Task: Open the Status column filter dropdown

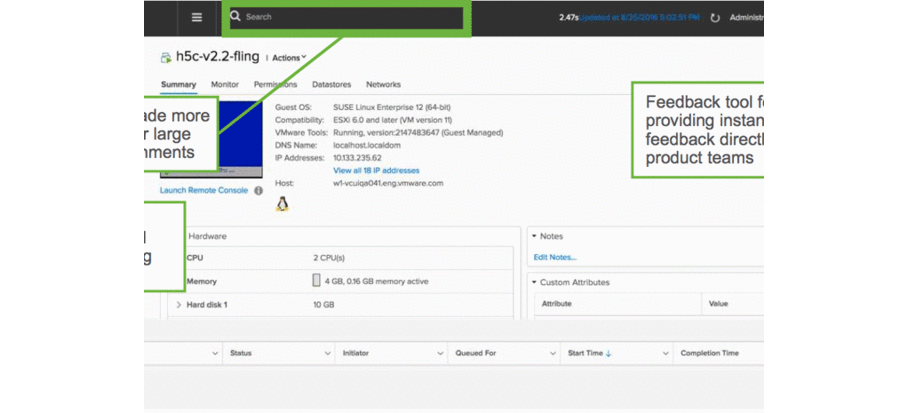Action: (327, 353)
